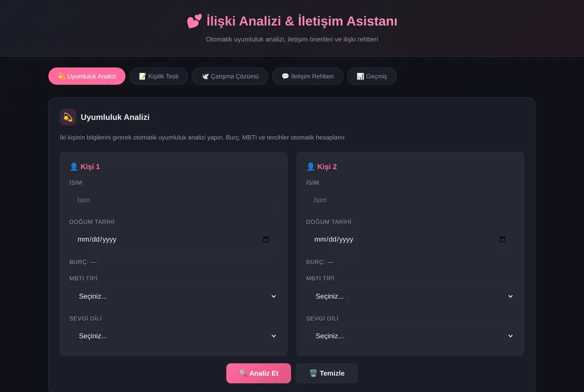The height and width of the screenshot is (392, 584).
Task: Click the Kişi 1 Burç value dash
Action: click(93, 262)
